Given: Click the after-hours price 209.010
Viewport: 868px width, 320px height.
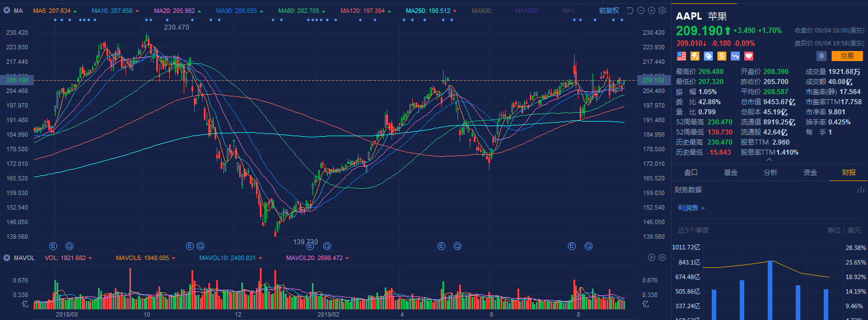Looking at the screenshot, I should click(x=690, y=43).
